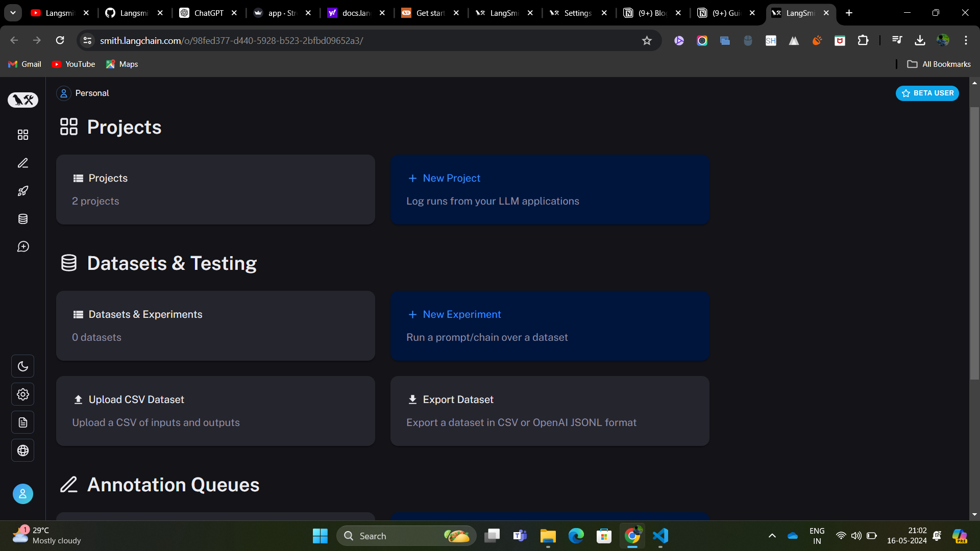Image resolution: width=980 pixels, height=551 pixels.
Task: Open Microsoft Edge from taskbar
Action: pyautogui.click(x=576, y=536)
